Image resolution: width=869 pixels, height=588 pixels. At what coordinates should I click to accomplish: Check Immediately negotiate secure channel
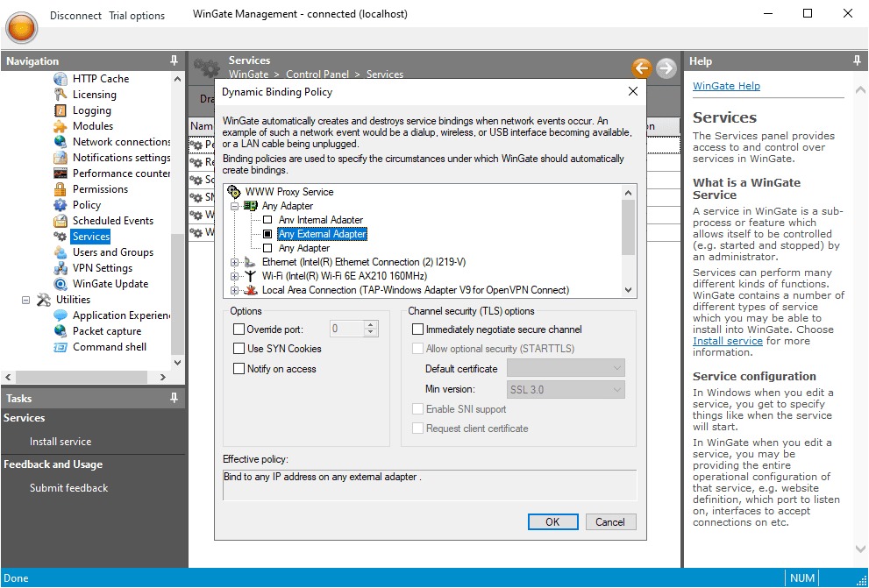(418, 329)
